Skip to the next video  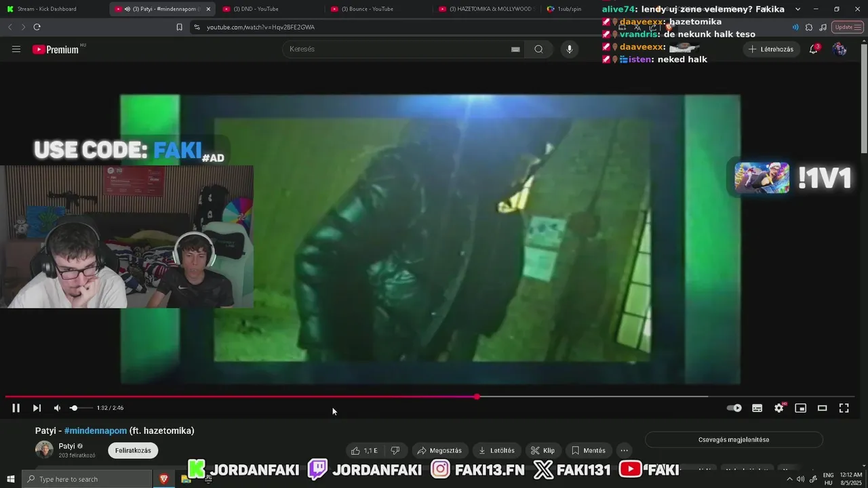click(x=37, y=408)
